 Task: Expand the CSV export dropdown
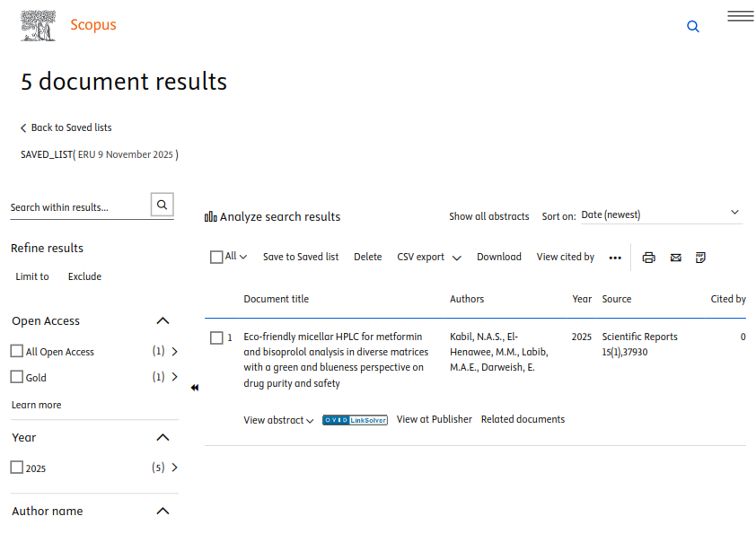point(429,258)
